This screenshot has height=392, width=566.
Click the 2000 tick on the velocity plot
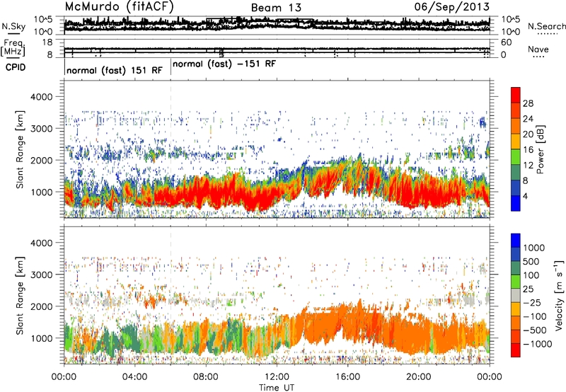(41, 306)
